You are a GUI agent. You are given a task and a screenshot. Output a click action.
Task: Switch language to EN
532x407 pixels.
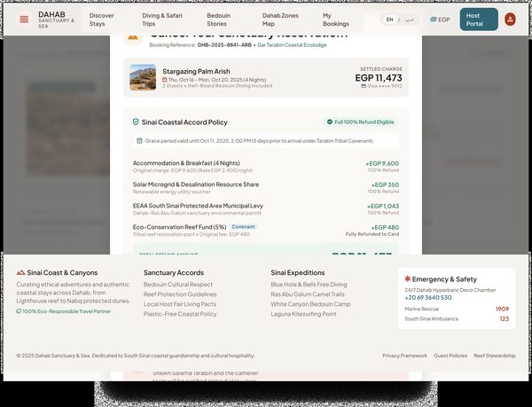390,20
